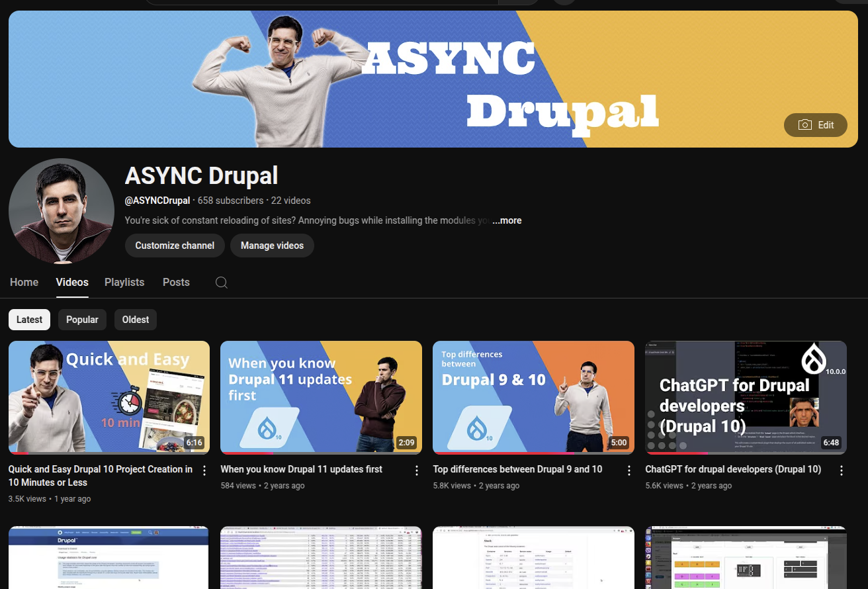Open three-dot menu for ChatGPT for drupal video
This screenshot has height=589, width=868.
click(842, 471)
